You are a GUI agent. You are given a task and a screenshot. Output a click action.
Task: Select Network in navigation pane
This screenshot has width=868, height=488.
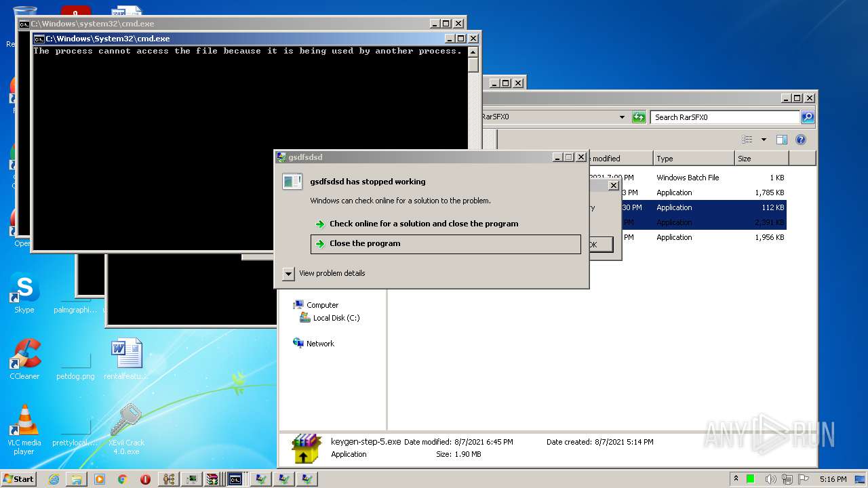313,344
